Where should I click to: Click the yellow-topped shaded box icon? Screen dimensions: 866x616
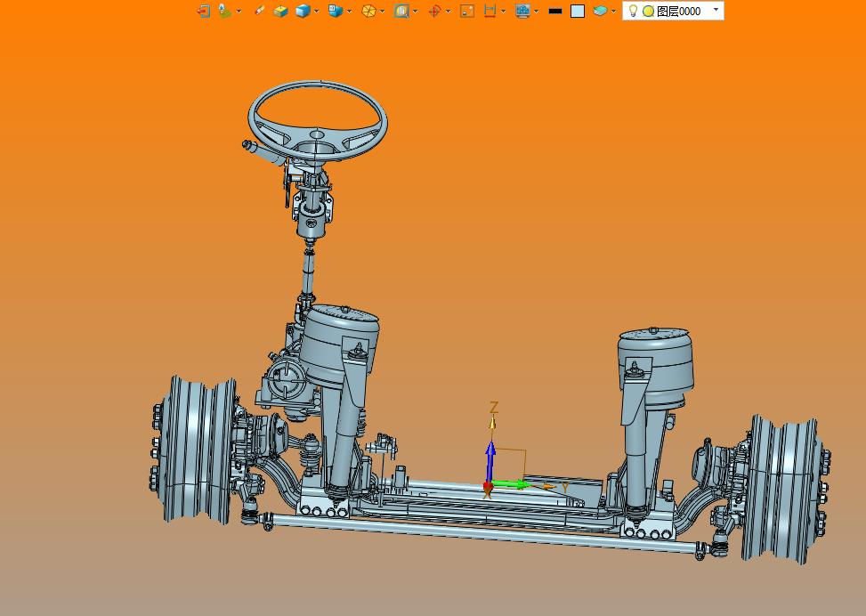(280, 11)
